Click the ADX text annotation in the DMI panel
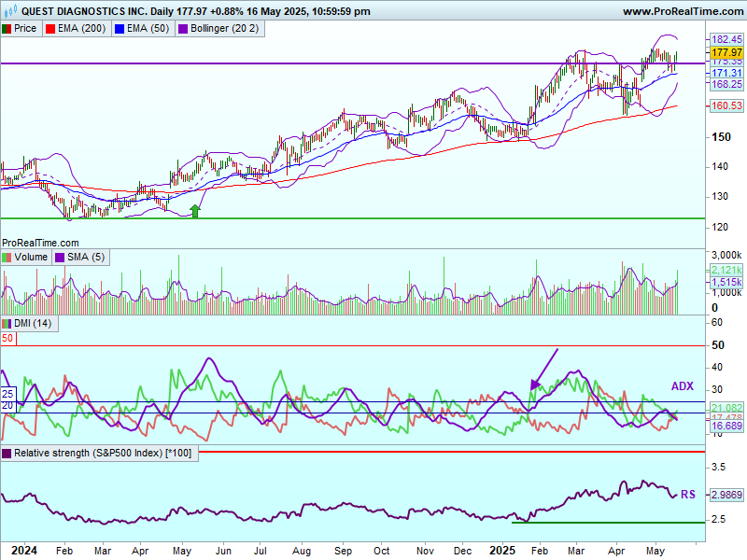 (x=683, y=385)
